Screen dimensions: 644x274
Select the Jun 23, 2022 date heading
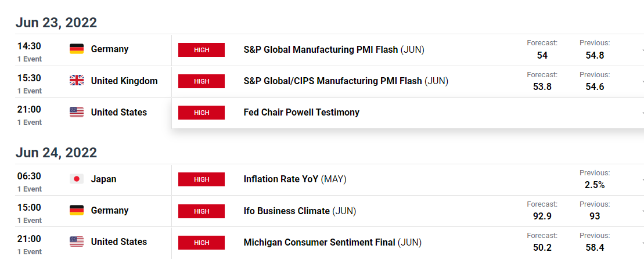point(56,23)
